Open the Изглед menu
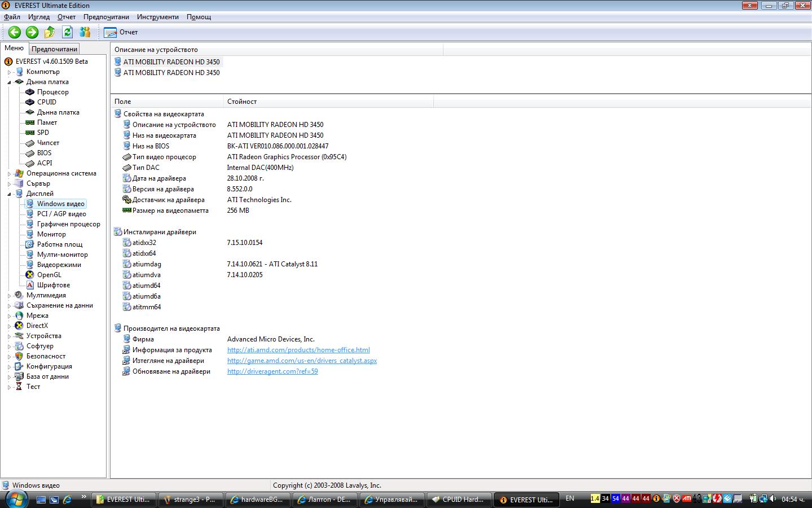The image size is (812, 508). coord(39,17)
